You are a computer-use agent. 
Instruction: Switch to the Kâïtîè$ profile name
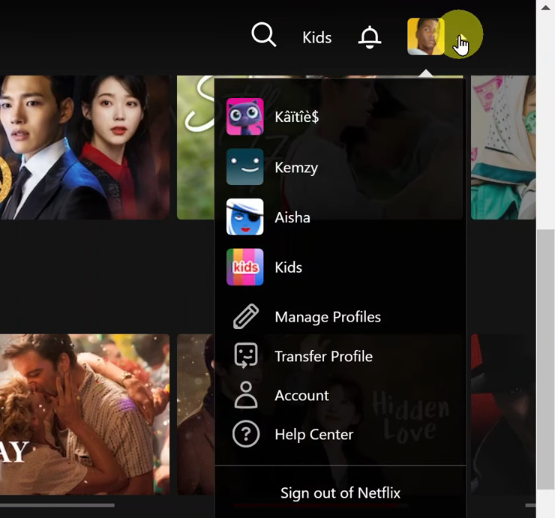click(297, 117)
